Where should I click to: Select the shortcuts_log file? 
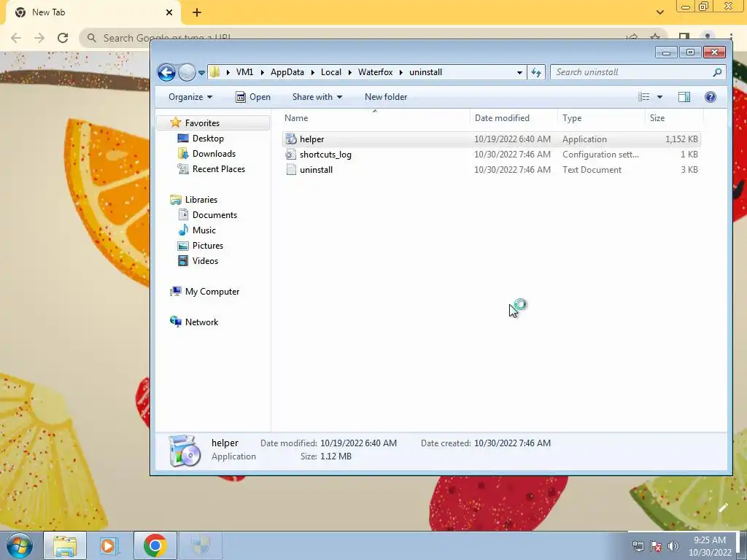click(x=491, y=155)
